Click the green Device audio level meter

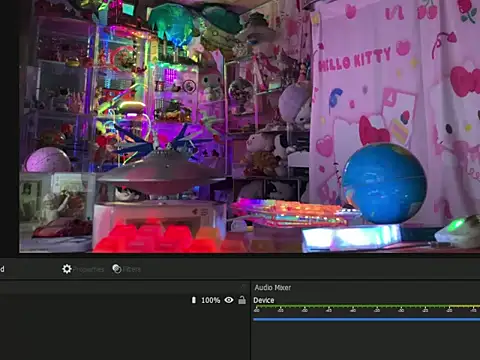pos(366,306)
